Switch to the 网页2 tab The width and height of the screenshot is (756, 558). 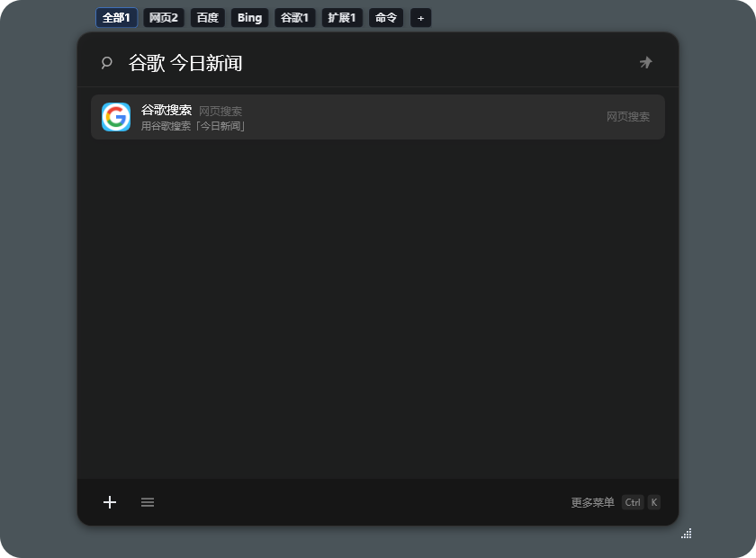tap(163, 17)
